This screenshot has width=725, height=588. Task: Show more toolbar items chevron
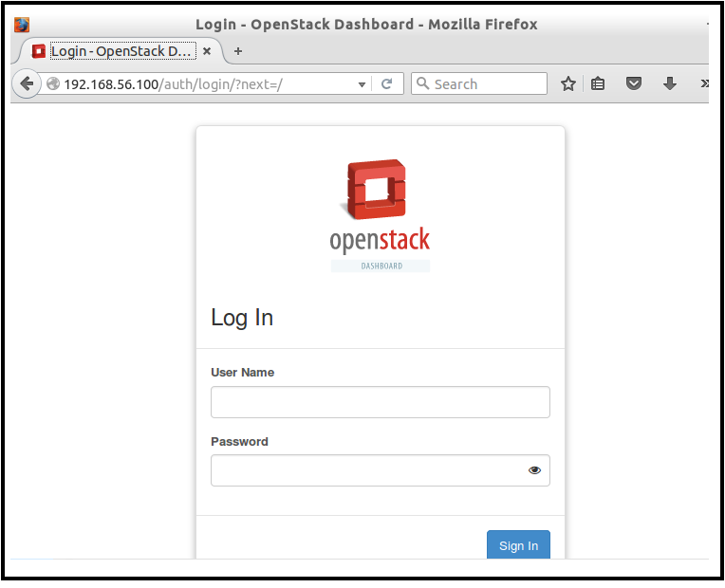tap(704, 83)
